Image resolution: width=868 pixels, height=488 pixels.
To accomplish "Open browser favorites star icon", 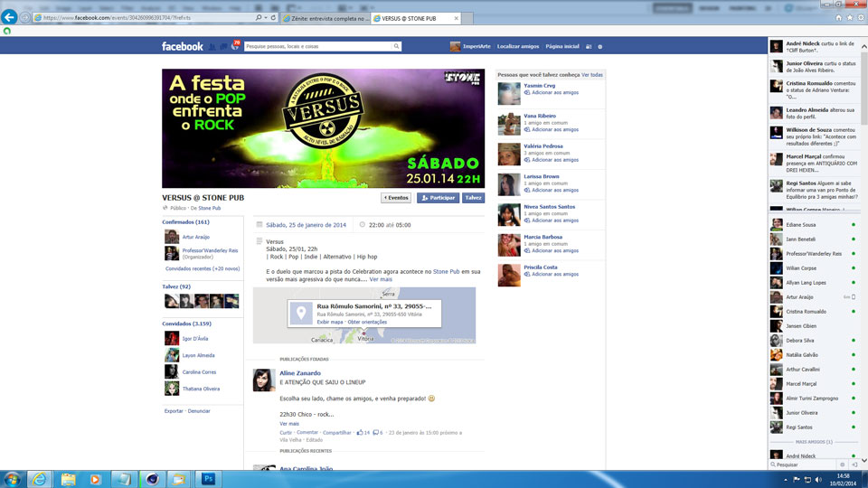I will pos(850,18).
